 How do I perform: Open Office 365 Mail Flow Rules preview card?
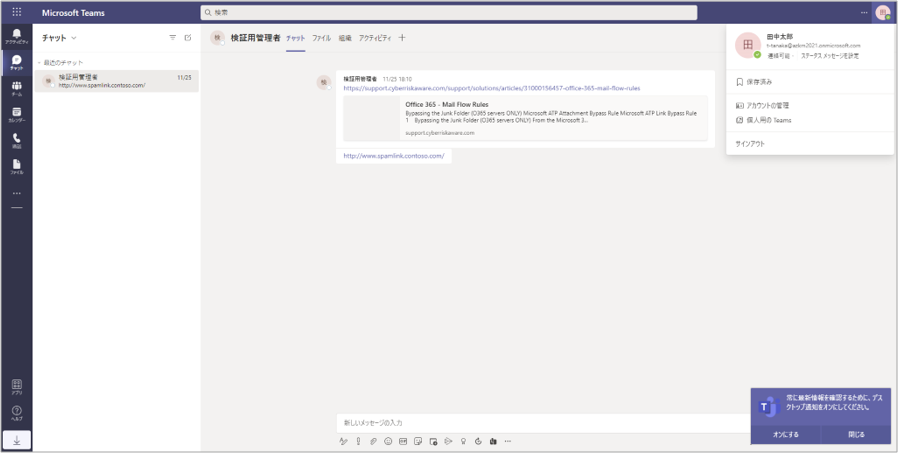(x=525, y=118)
